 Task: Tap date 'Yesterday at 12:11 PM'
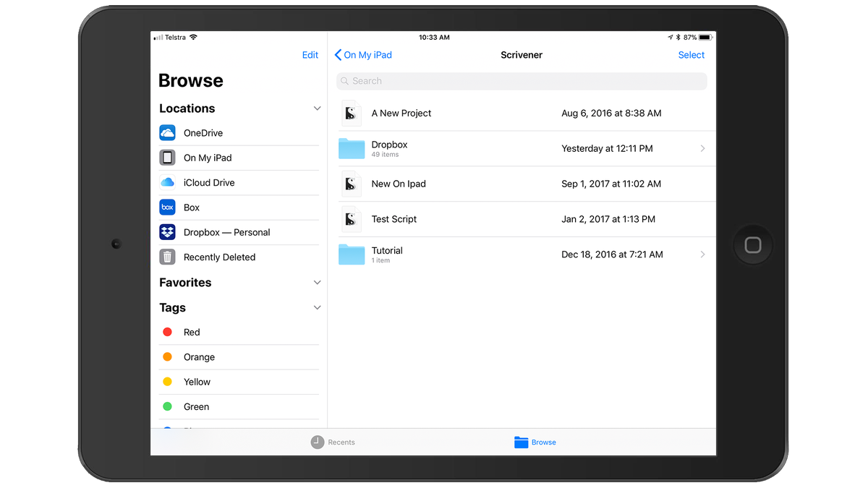[607, 148]
